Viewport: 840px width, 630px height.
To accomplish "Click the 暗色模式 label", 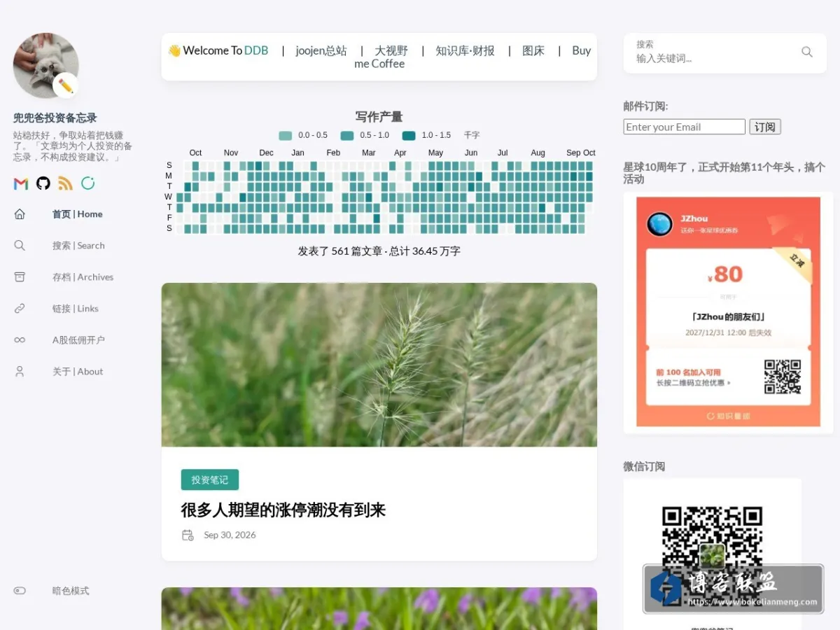I will (71, 591).
